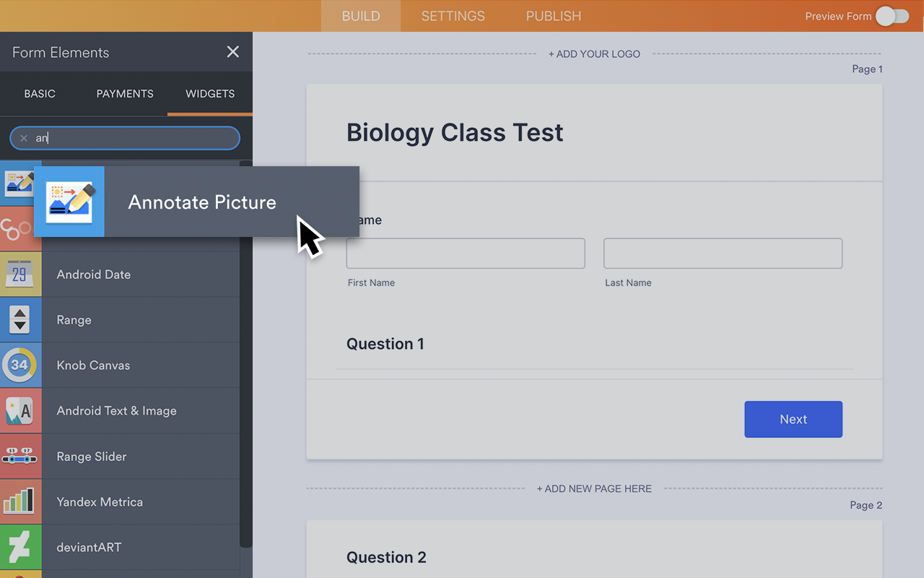Select the Android Text & Image icon
The width and height of the screenshot is (924, 578).
pyautogui.click(x=20, y=410)
